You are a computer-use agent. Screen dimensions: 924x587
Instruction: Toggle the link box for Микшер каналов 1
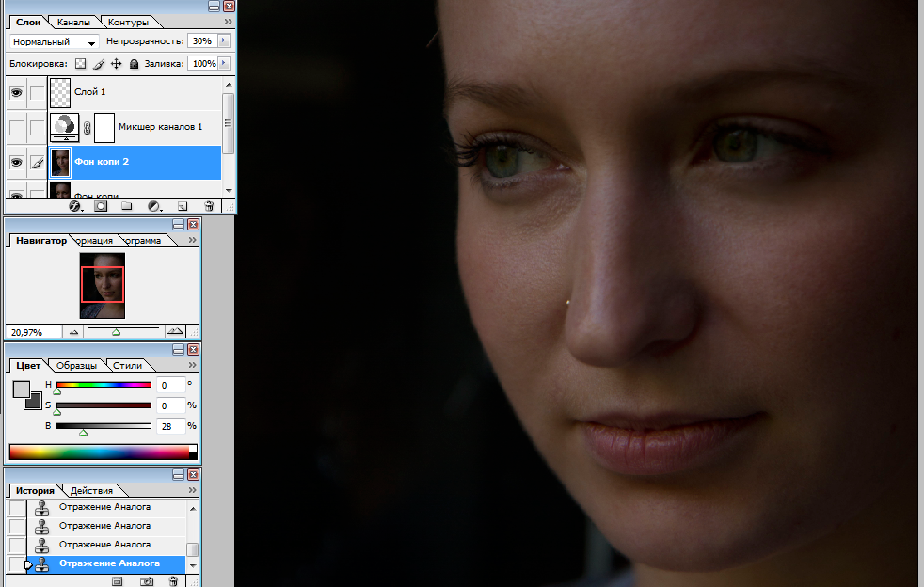coord(37,127)
